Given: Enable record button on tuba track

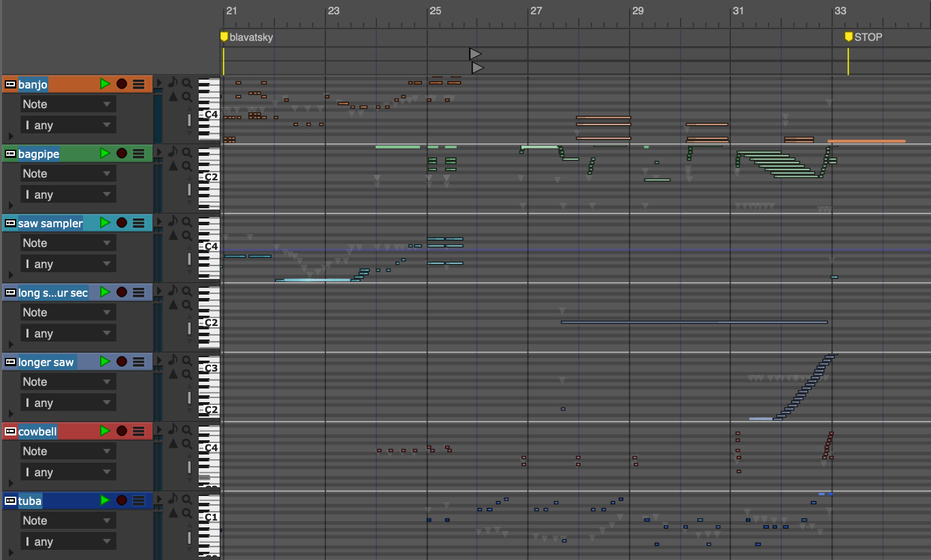Looking at the screenshot, I should tap(122, 500).
